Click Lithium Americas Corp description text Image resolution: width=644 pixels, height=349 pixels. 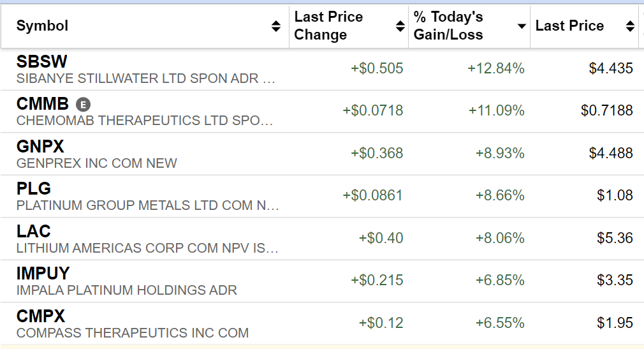click(147, 248)
